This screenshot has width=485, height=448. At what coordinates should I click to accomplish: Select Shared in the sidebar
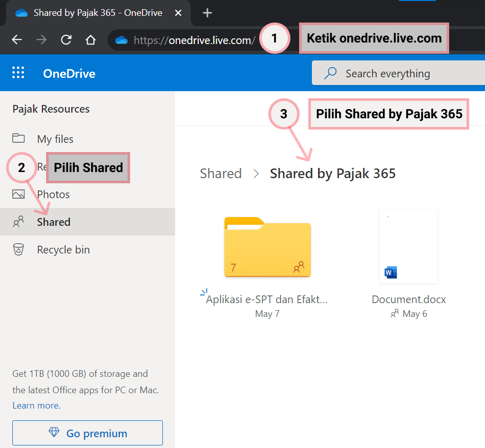[88, 222]
